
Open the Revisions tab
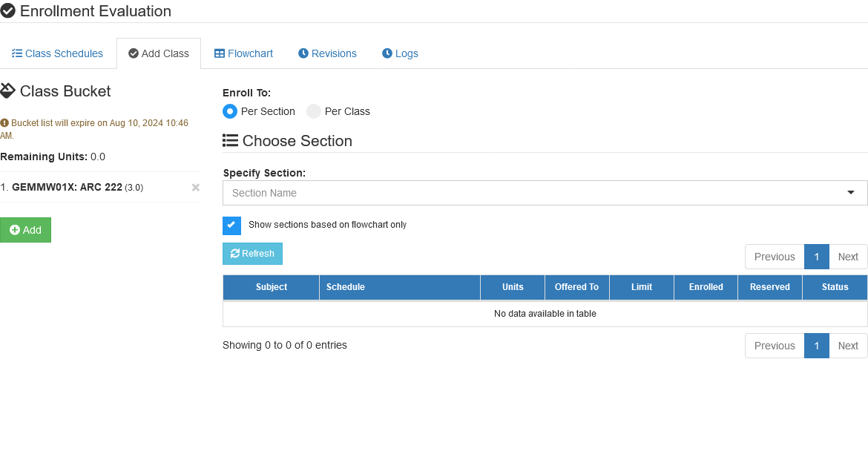(327, 53)
